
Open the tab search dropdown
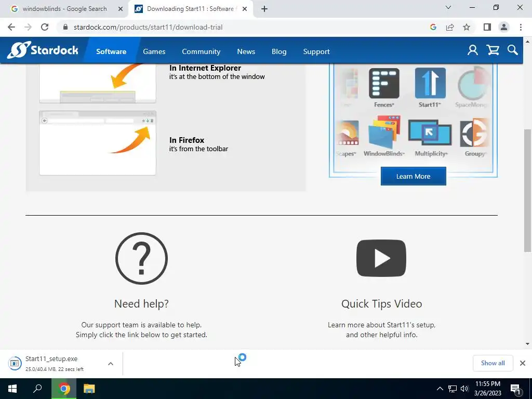(448, 7)
